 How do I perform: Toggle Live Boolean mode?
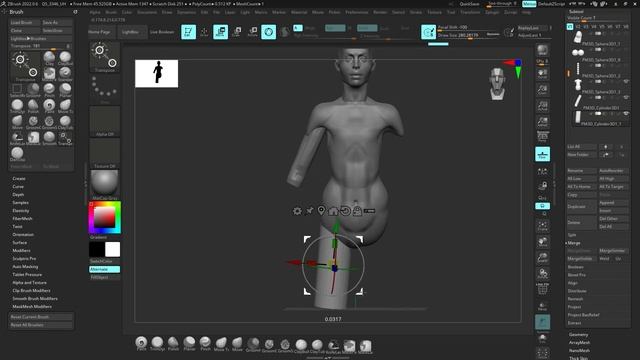[x=162, y=32]
